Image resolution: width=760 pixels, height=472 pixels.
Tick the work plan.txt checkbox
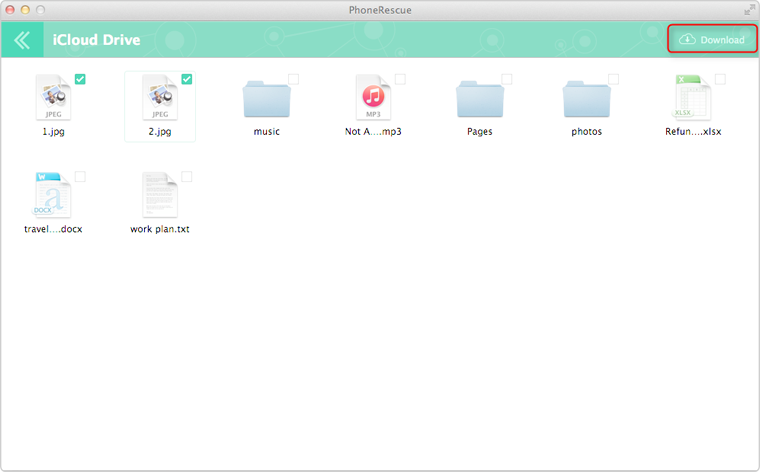click(x=187, y=177)
